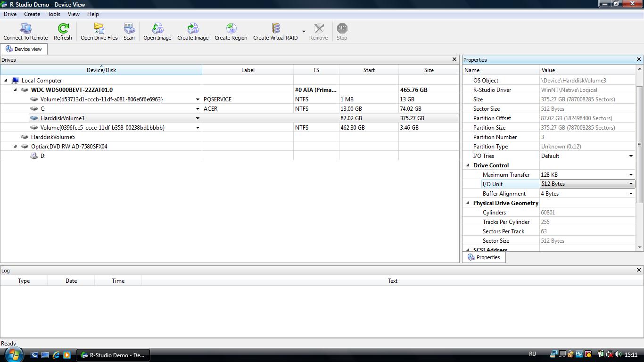Start a Scan from the toolbar
This screenshot has width=644, height=362.
point(129,28)
